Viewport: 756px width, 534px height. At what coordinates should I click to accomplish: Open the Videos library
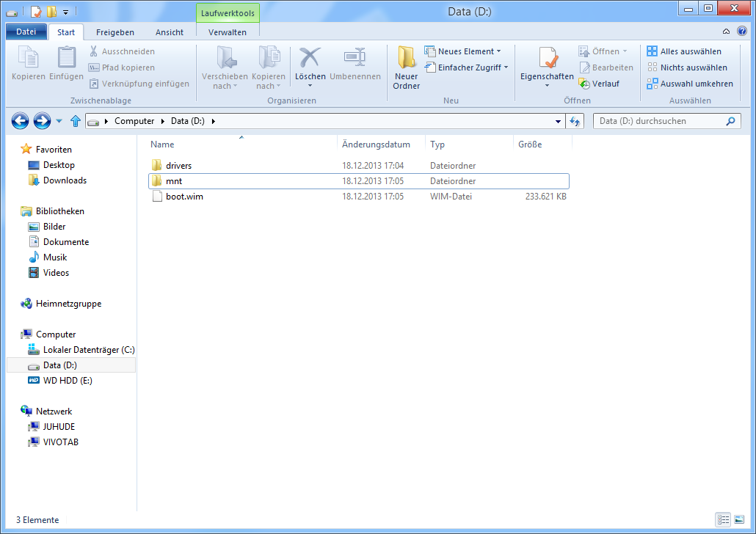[x=56, y=273]
